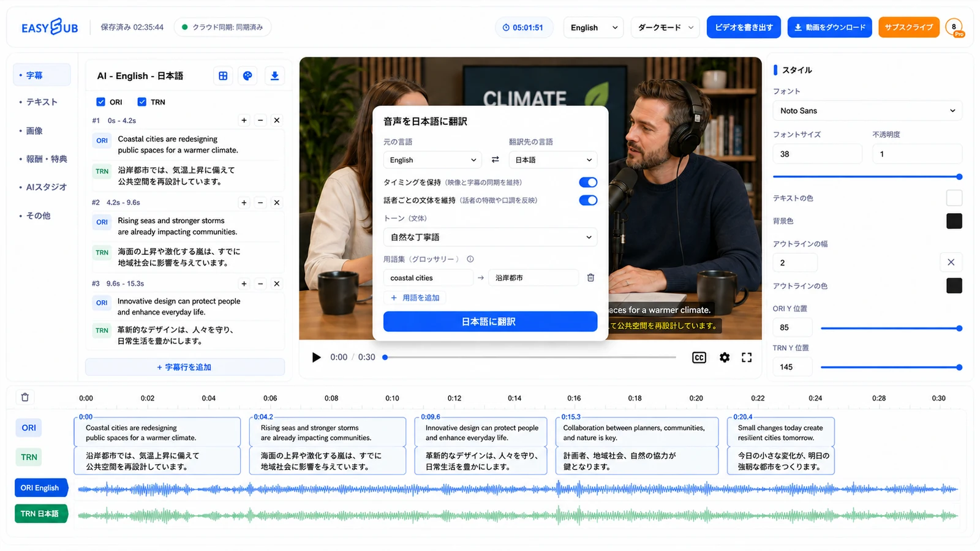This screenshot has height=551, width=980.
Task: Click the subtitle download icon
Action: click(274, 76)
